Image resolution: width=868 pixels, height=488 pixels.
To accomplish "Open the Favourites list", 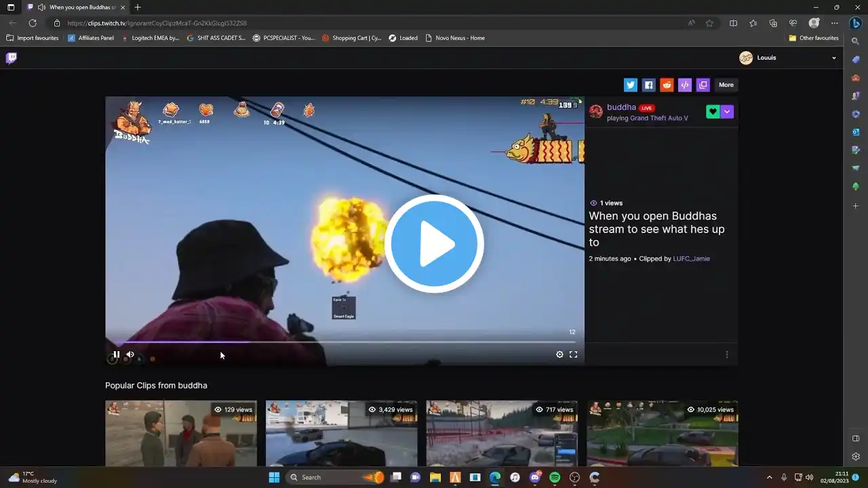I will point(753,23).
